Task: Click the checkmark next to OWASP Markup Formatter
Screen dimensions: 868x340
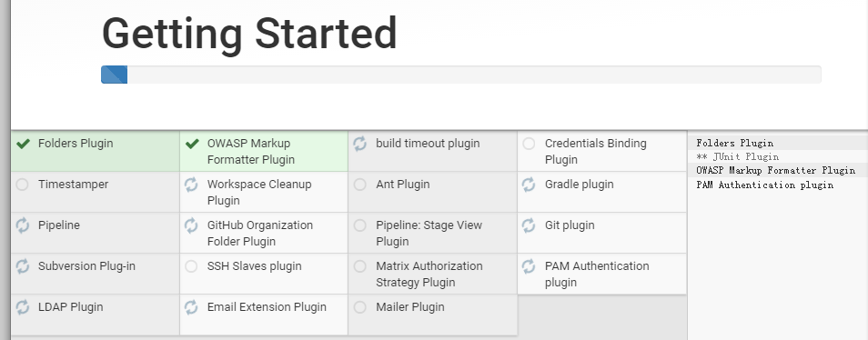Action: coord(192,144)
